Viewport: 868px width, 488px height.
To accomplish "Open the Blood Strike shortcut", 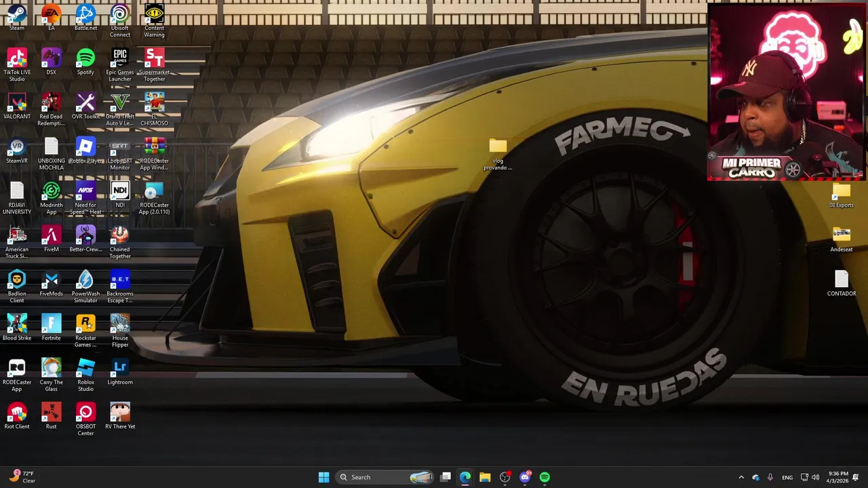I will (17, 327).
